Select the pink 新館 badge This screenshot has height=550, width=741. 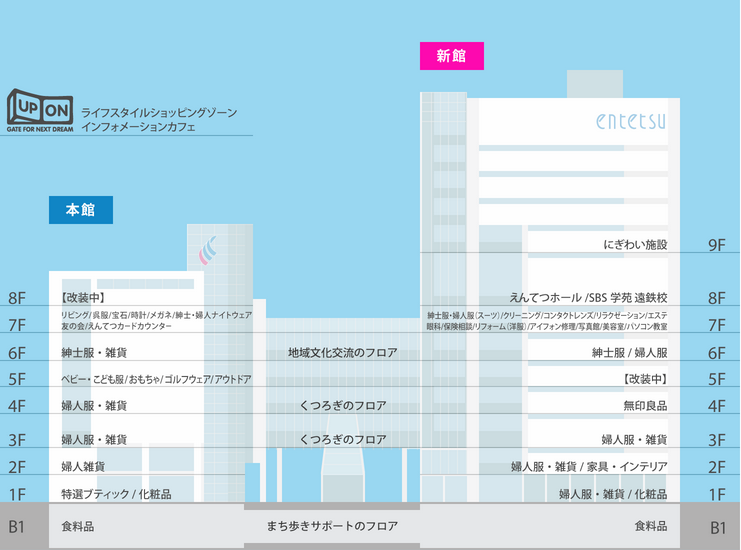pyautogui.click(x=451, y=56)
